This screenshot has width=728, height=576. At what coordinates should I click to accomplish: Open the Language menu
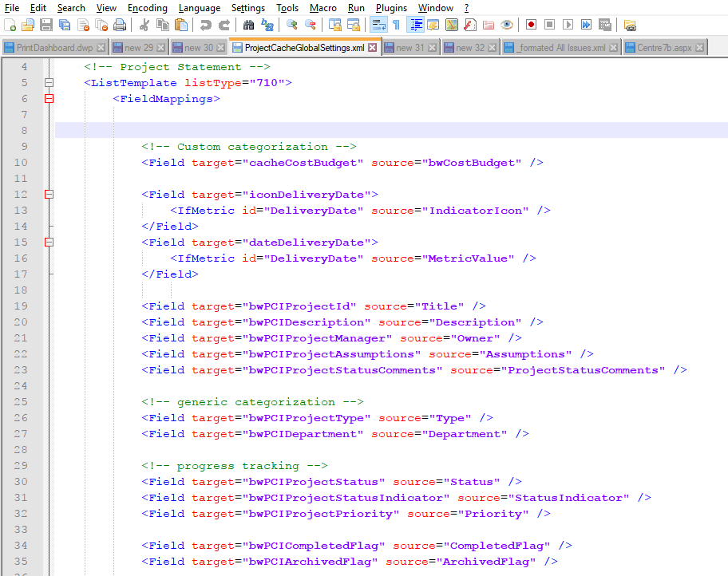click(x=200, y=8)
